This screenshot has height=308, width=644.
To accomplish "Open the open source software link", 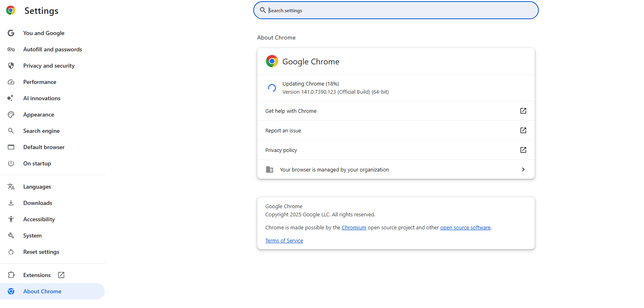I will [465, 228].
